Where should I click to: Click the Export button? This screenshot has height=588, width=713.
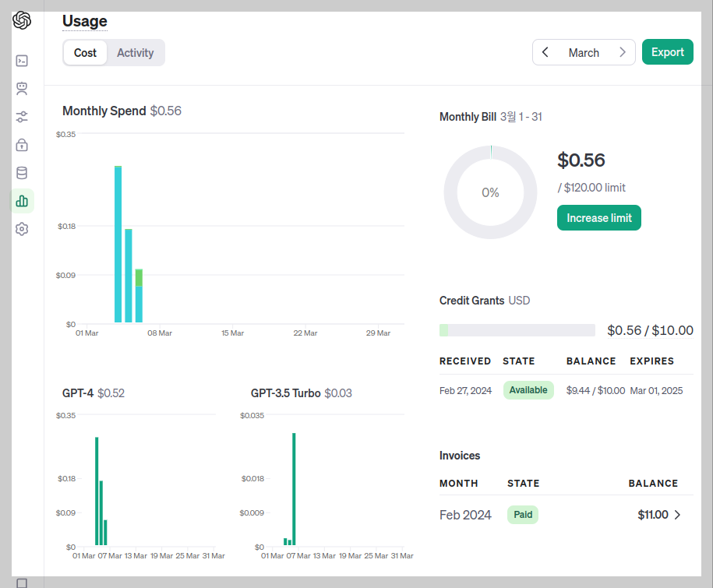click(667, 52)
